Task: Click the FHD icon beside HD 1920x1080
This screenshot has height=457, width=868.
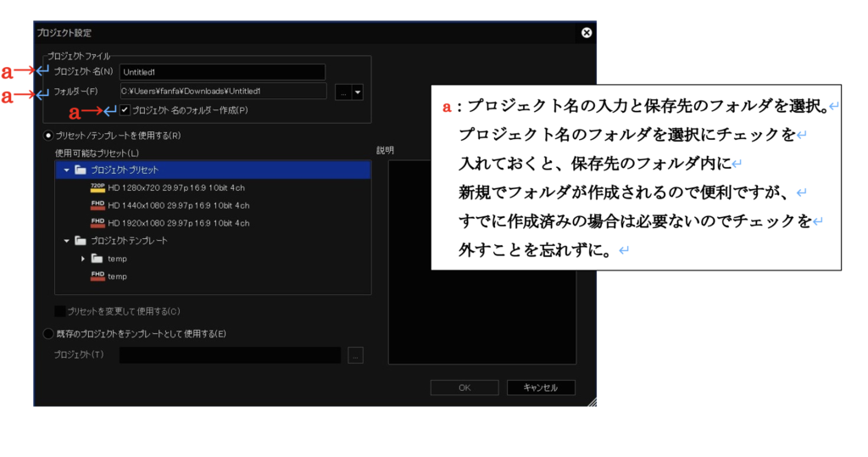Action: [97, 223]
